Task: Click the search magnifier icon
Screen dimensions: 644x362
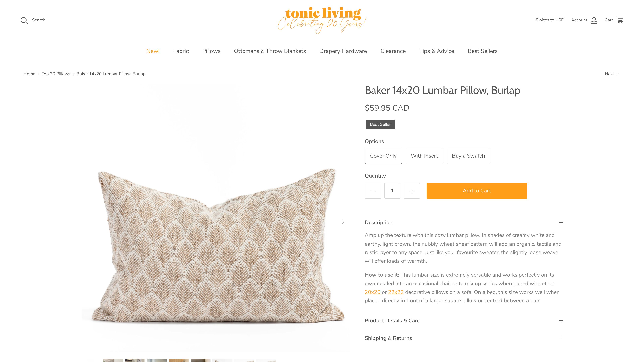Action: pyautogui.click(x=24, y=20)
